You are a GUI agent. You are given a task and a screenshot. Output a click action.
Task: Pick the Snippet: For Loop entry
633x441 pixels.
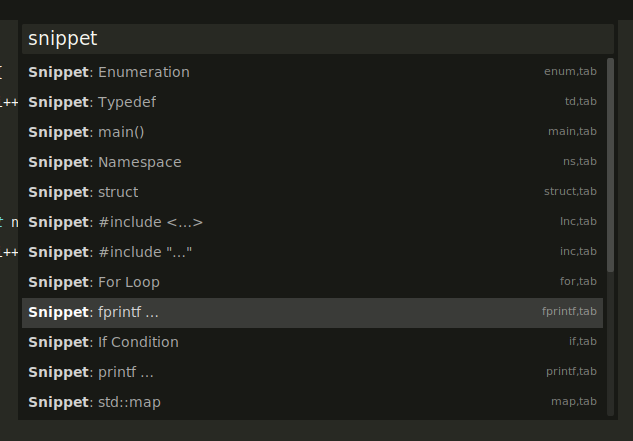(94, 282)
